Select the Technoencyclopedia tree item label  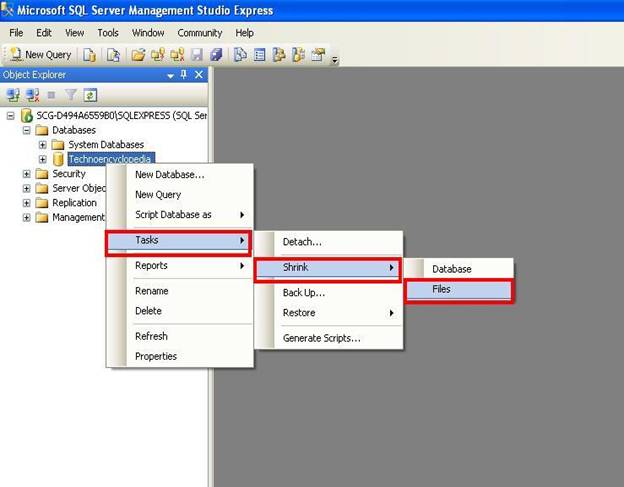[x=110, y=159]
